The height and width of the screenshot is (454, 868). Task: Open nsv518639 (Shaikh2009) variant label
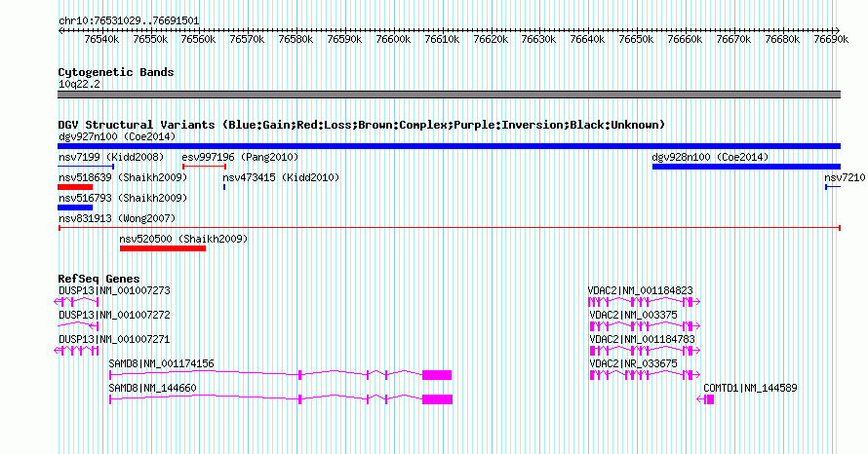click(123, 177)
